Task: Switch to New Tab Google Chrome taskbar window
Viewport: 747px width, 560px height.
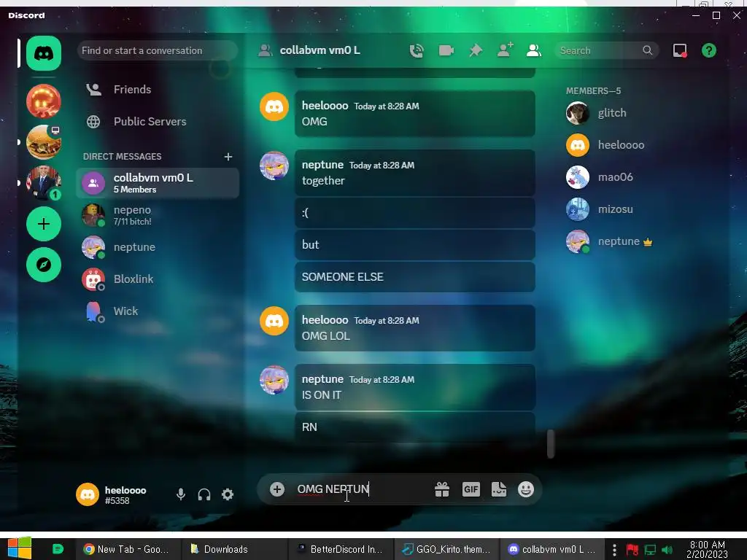Action: (x=127, y=549)
